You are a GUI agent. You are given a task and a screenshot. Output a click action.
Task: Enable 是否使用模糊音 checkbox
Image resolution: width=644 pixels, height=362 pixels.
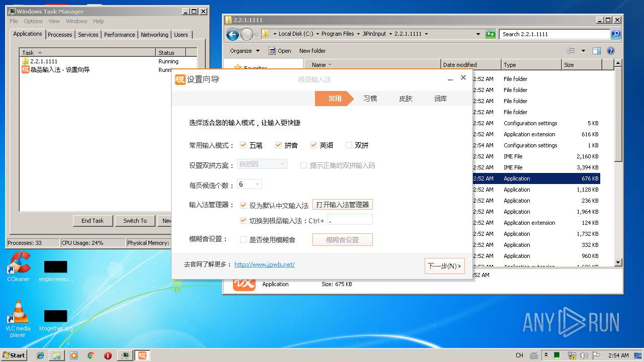pyautogui.click(x=244, y=240)
